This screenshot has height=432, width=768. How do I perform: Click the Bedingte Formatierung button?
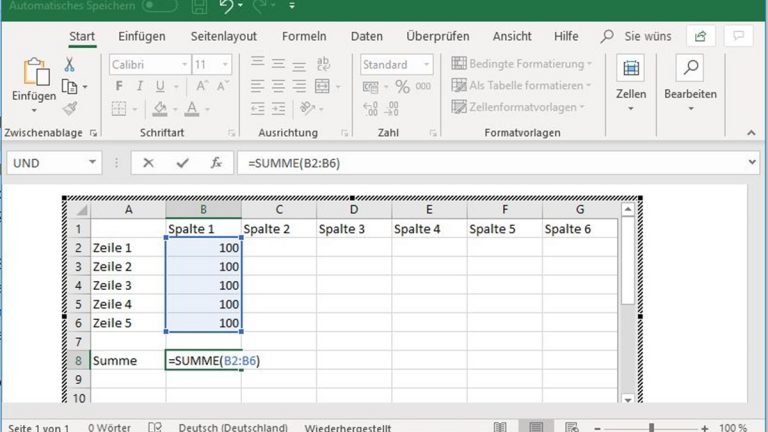click(x=521, y=64)
